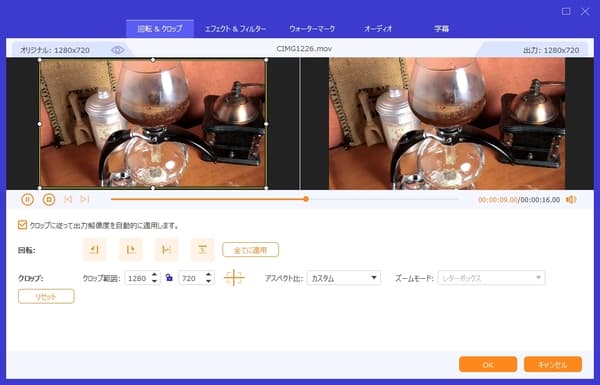This screenshot has width=600, height=385.
Task: Open the オーディオ tab
Action: pos(378,29)
